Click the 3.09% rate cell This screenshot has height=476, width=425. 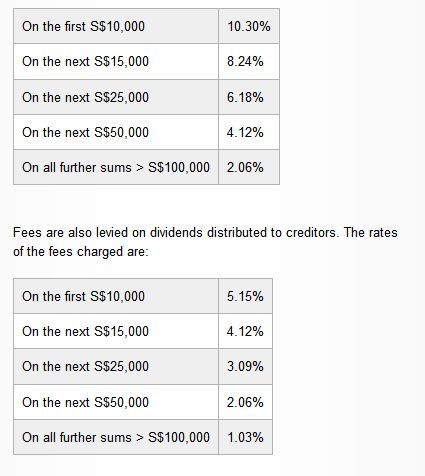click(246, 367)
